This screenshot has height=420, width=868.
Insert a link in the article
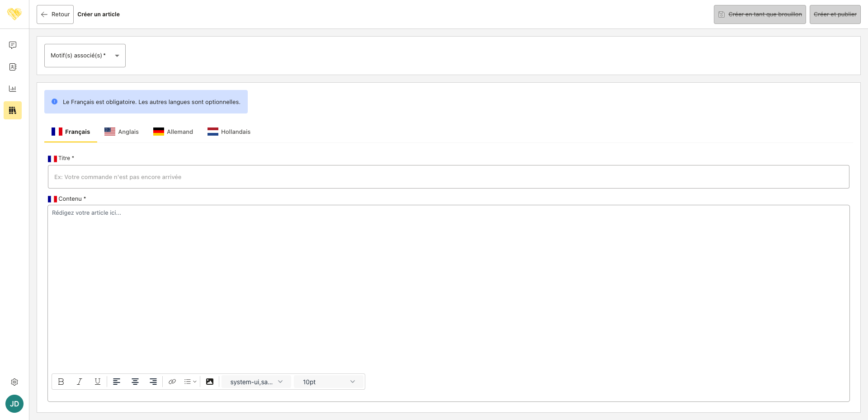tap(172, 382)
